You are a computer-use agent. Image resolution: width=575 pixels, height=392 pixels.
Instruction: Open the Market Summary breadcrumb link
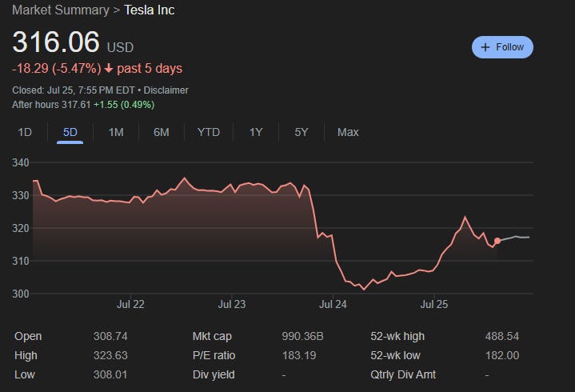pyautogui.click(x=61, y=10)
